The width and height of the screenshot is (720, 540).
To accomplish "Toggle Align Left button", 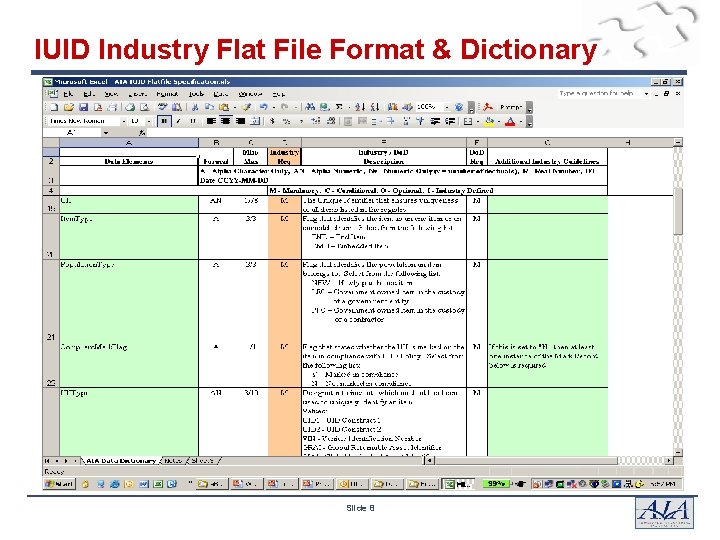I will [x=211, y=121].
